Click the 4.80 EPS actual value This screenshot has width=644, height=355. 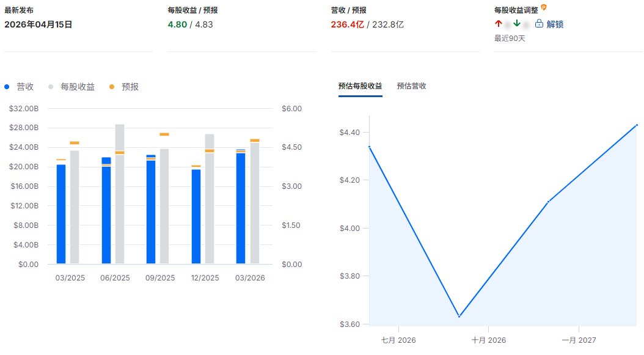(x=177, y=24)
